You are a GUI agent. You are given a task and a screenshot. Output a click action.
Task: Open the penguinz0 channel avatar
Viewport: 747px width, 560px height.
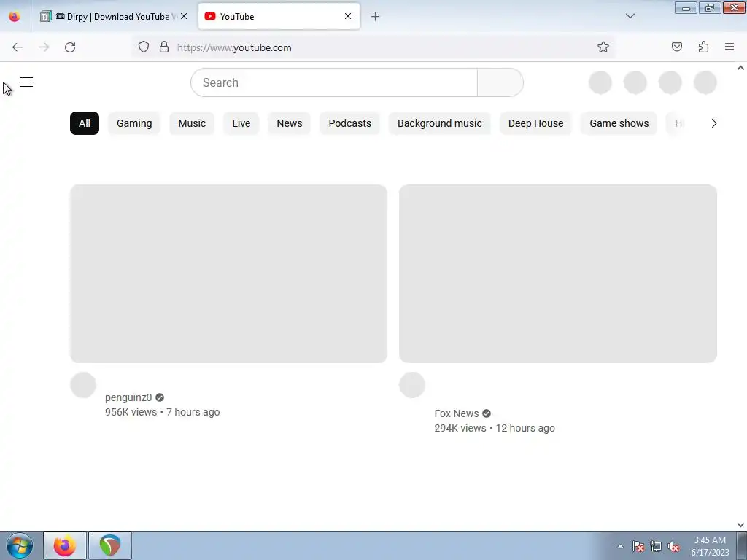coord(83,385)
